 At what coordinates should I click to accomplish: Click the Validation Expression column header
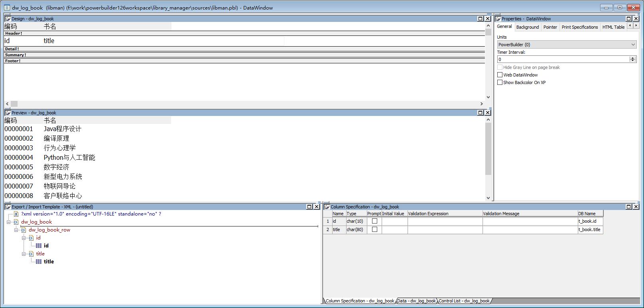[x=445, y=214]
